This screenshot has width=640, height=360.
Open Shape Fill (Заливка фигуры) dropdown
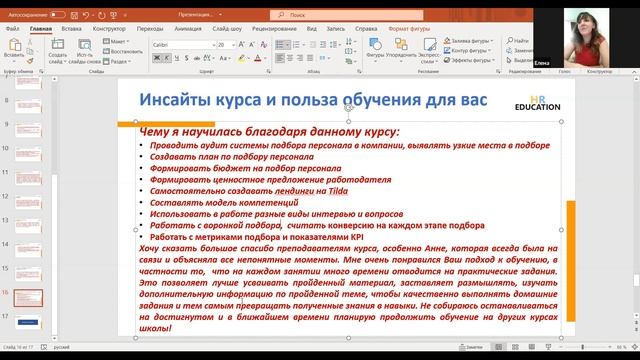[x=469, y=41]
